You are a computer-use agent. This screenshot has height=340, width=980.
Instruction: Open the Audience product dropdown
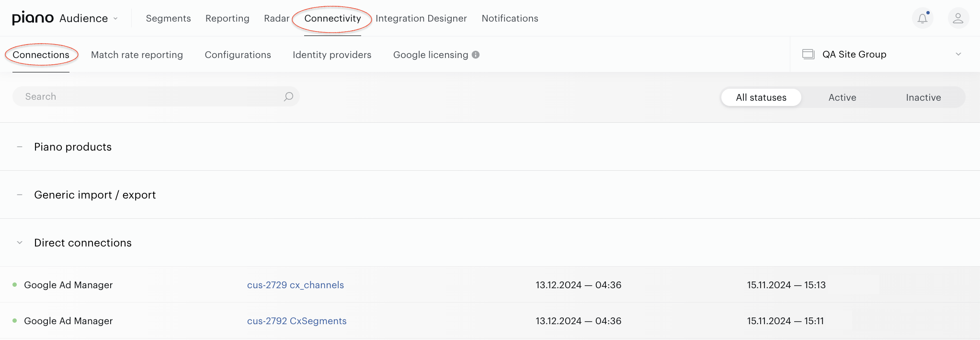coord(89,18)
